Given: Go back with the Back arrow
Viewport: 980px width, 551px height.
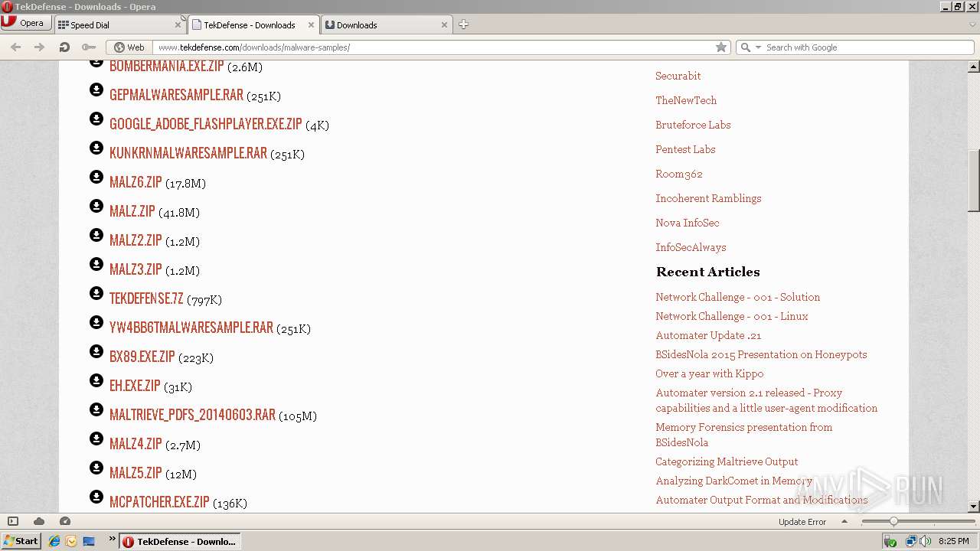Looking at the screenshot, I should coord(16,47).
